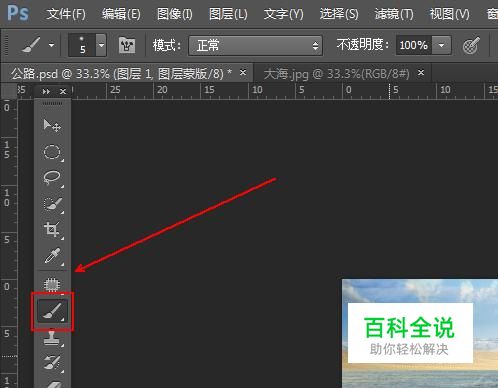Expand the tool preset dropdown arrow
This screenshot has width=498, height=388.
tap(51, 45)
